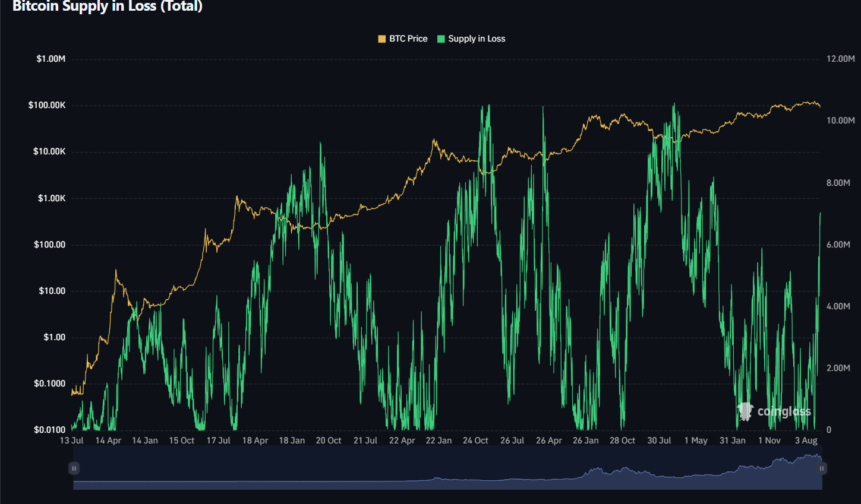Click the 24 Oct x-axis date label

(x=475, y=440)
